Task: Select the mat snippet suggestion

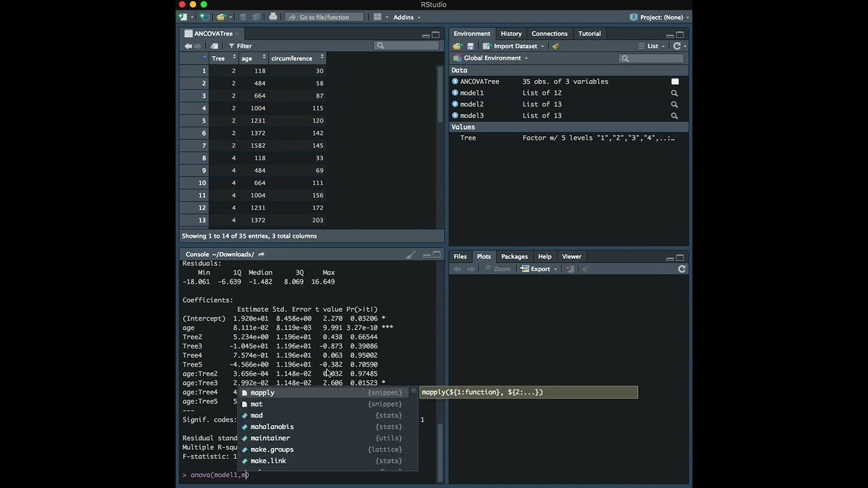Action: [x=322, y=404]
